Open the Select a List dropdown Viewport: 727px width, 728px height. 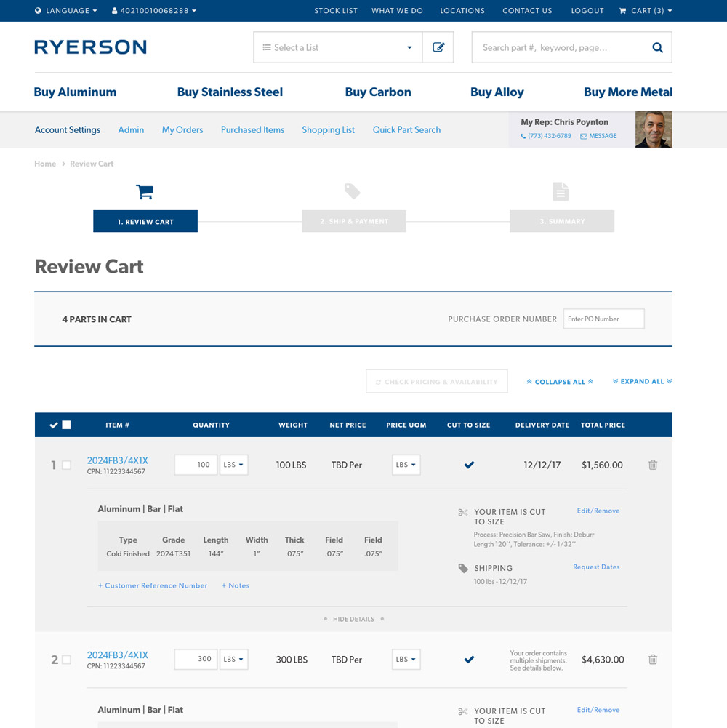[338, 47]
